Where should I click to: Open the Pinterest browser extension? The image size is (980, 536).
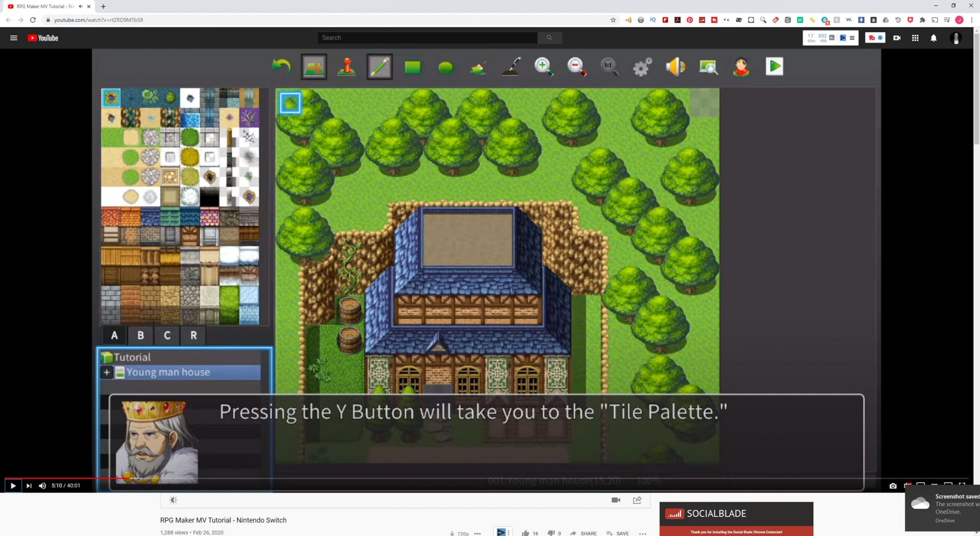pos(690,20)
